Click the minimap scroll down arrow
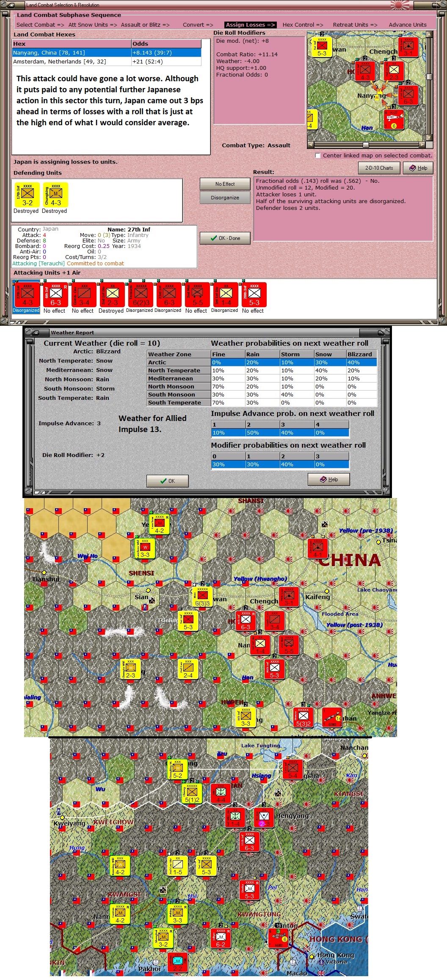 (x=429, y=138)
